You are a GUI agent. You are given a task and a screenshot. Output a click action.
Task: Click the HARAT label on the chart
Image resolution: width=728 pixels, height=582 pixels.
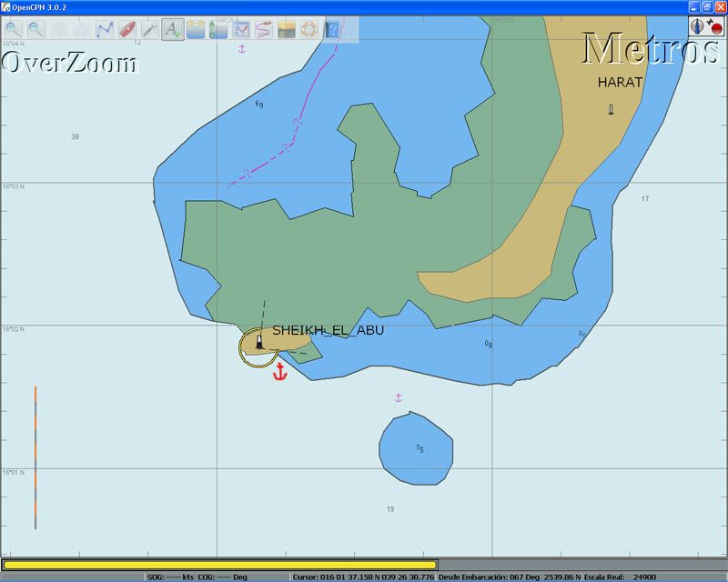coord(620,82)
